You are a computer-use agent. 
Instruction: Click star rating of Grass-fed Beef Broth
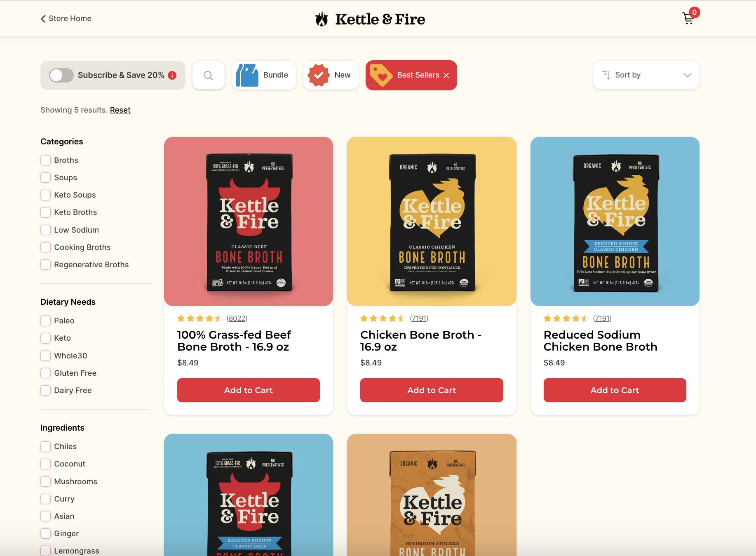click(x=200, y=318)
